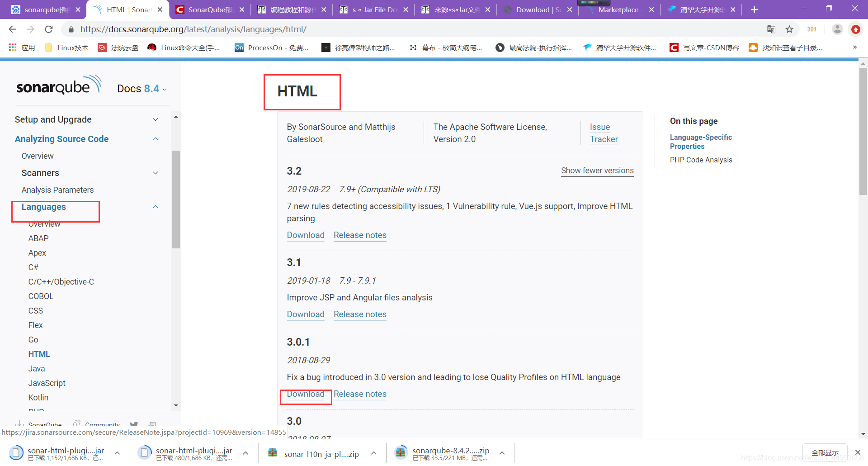
Task: Open the COBOL language page
Action: pos(41,296)
